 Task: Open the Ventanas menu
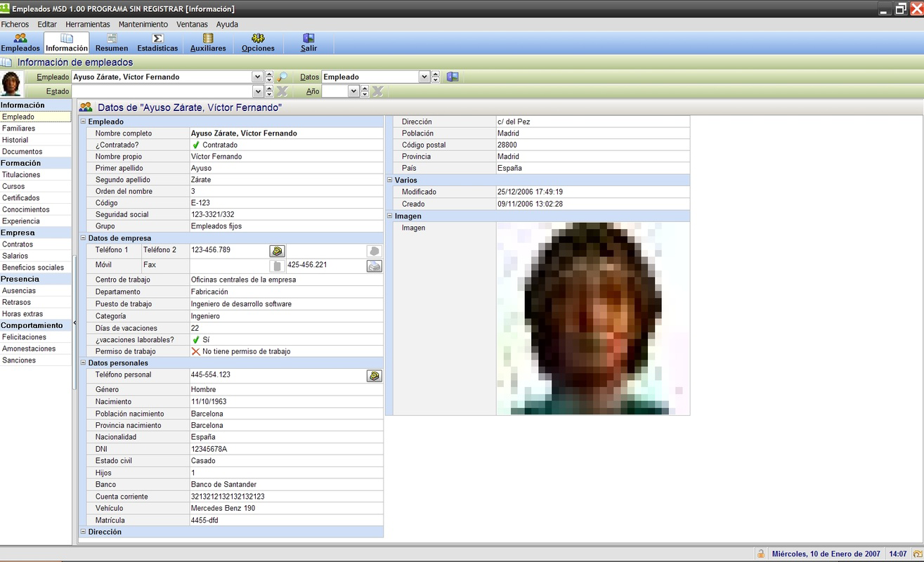pyautogui.click(x=192, y=24)
